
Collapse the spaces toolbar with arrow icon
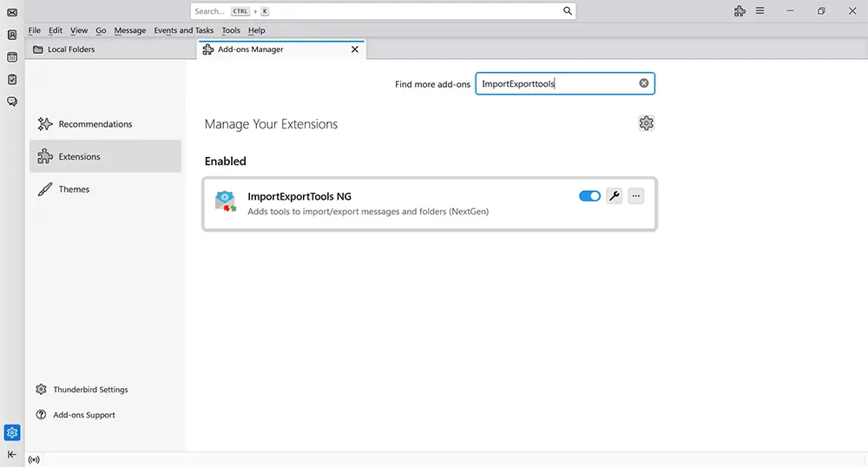pos(11,454)
